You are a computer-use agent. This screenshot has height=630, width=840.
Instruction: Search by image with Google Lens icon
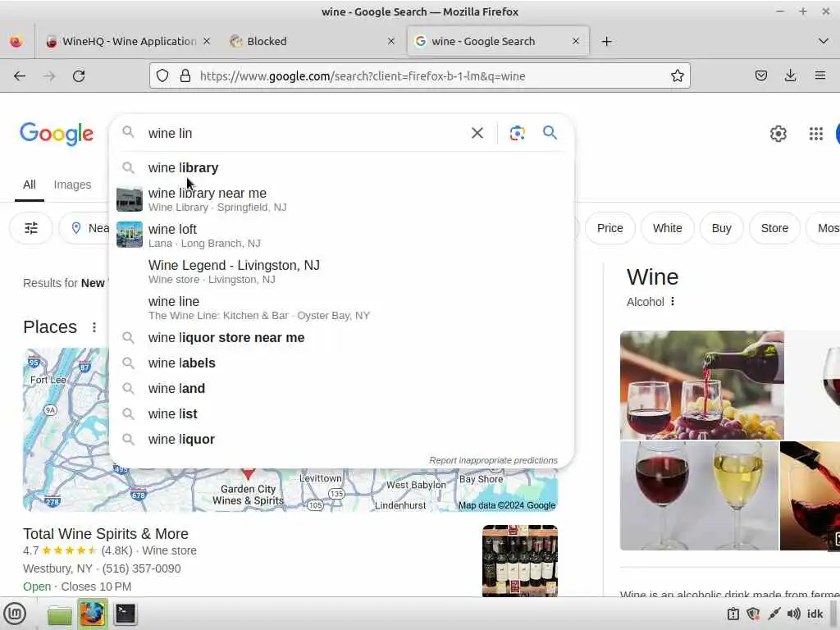point(517,133)
